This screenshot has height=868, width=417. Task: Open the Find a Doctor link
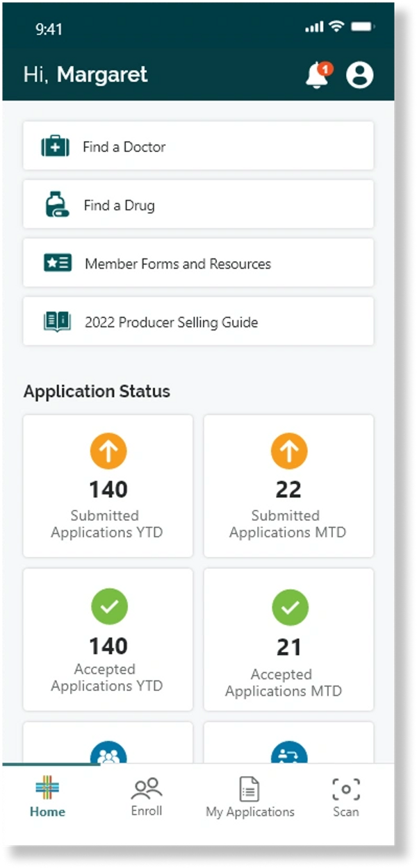(198, 147)
